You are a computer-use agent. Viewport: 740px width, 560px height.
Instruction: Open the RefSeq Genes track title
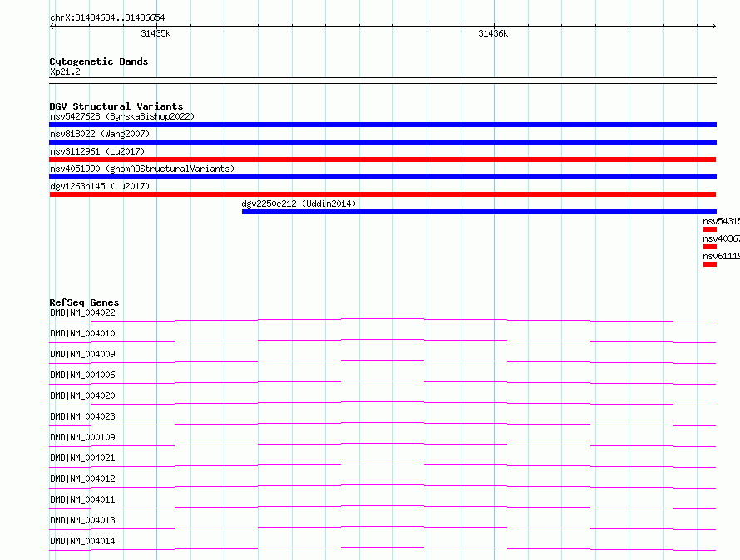click(x=84, y=302)
